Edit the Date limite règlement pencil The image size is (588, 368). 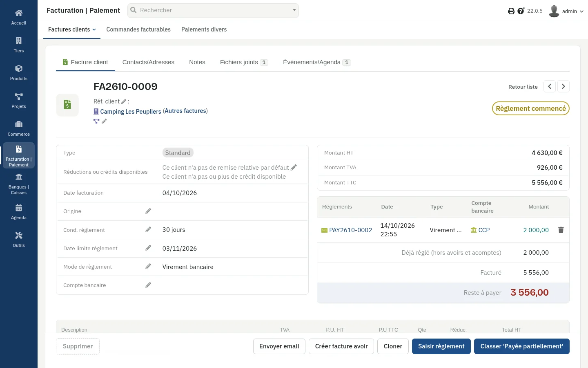[x=148, y=248]
